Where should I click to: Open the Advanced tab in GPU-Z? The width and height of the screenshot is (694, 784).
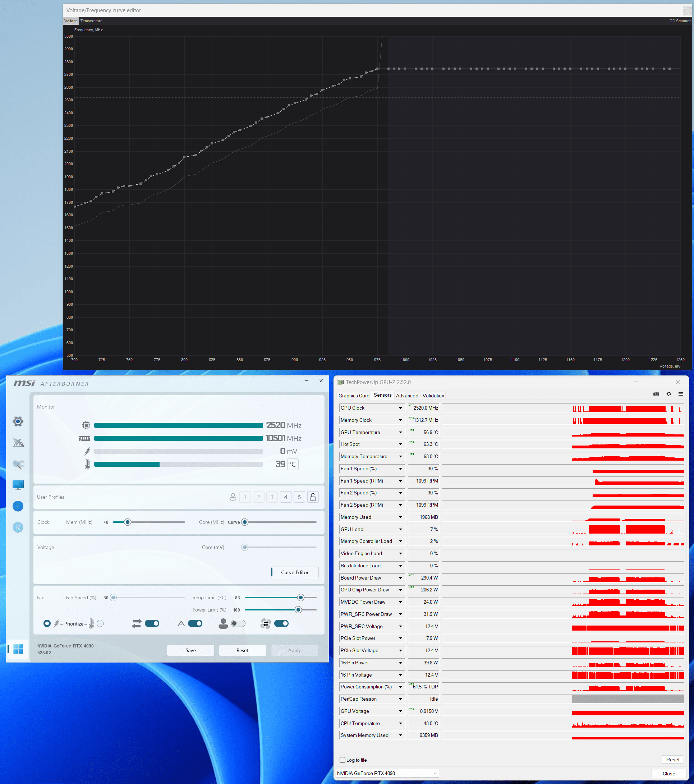pyautogui.click(x=406, y=396)
